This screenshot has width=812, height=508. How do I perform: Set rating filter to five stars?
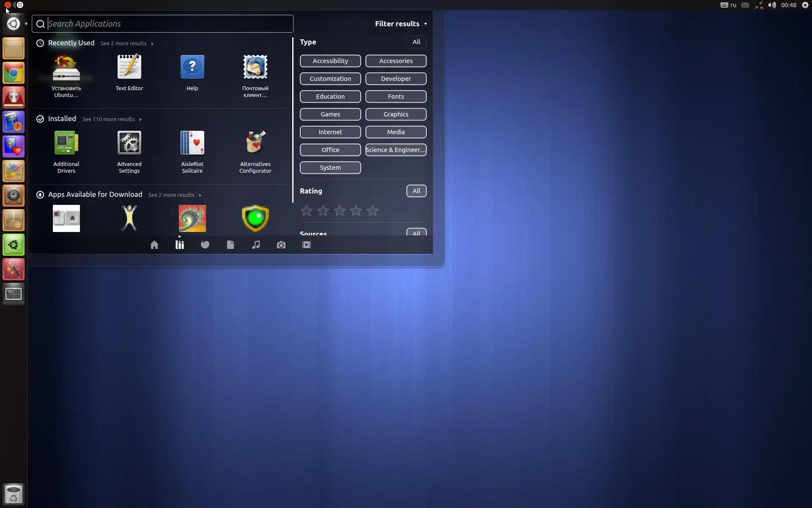click(x=372, y=211)
